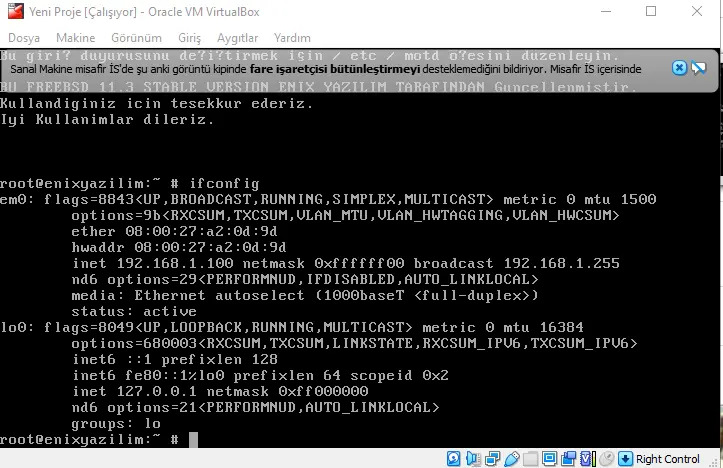Minimize the VirtualBox window
The image size is (723, 468).
(x=606, y=11)
